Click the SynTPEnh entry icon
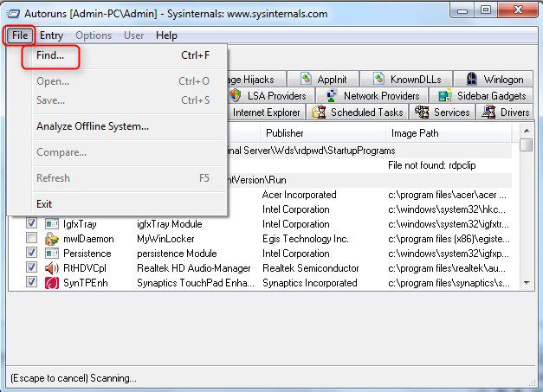 pyautogui.click(x=52, y=283)
